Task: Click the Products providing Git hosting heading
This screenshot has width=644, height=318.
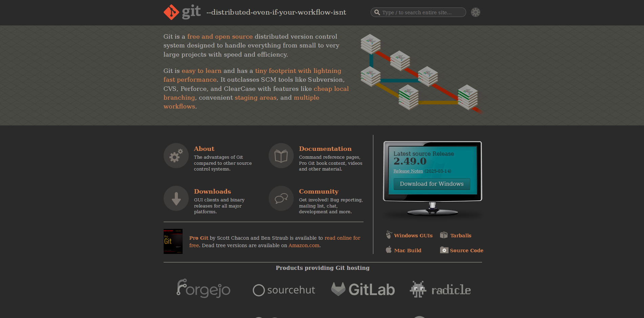Action: coord(323,268)
